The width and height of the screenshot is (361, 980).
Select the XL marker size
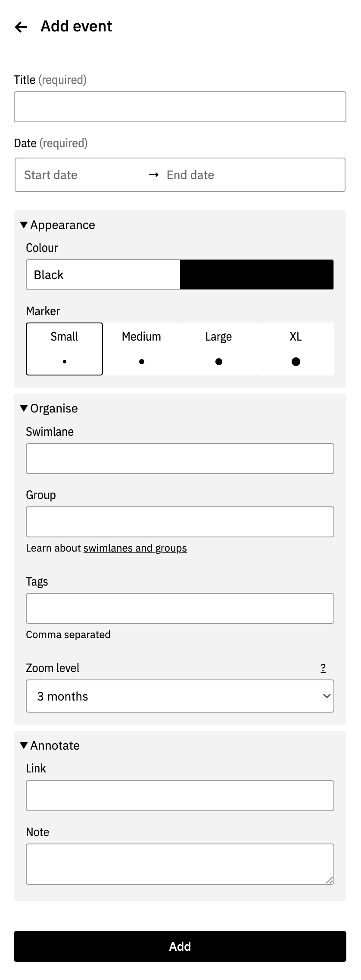click(296, 349)
